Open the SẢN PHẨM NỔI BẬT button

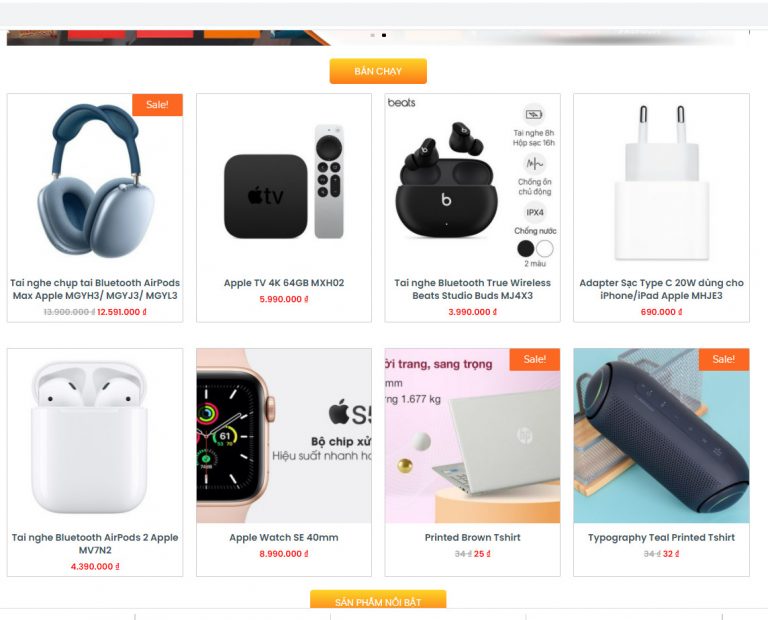(x=378, y=599)
